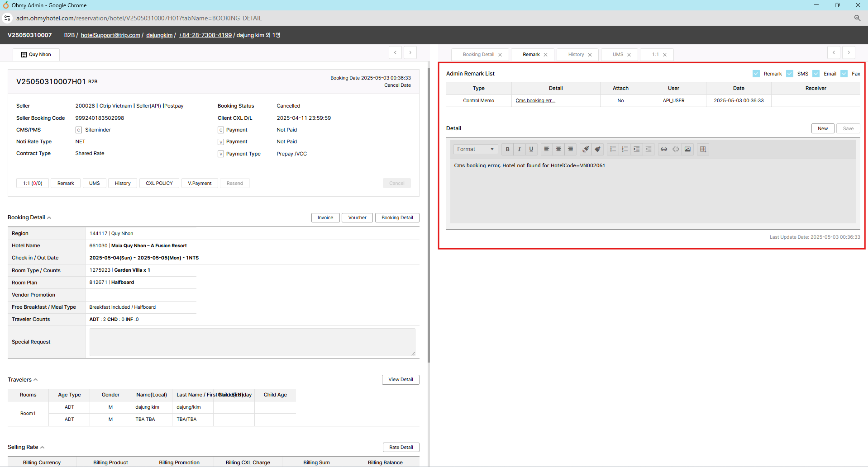Viewport: 868px width, 467px height.
Task: Switch to the History tab
Action: (x=576, y=55)
